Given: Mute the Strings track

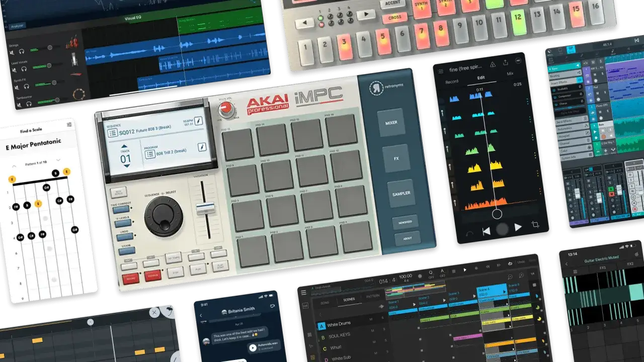Looking at the screenshot, I should pos(12,52).
